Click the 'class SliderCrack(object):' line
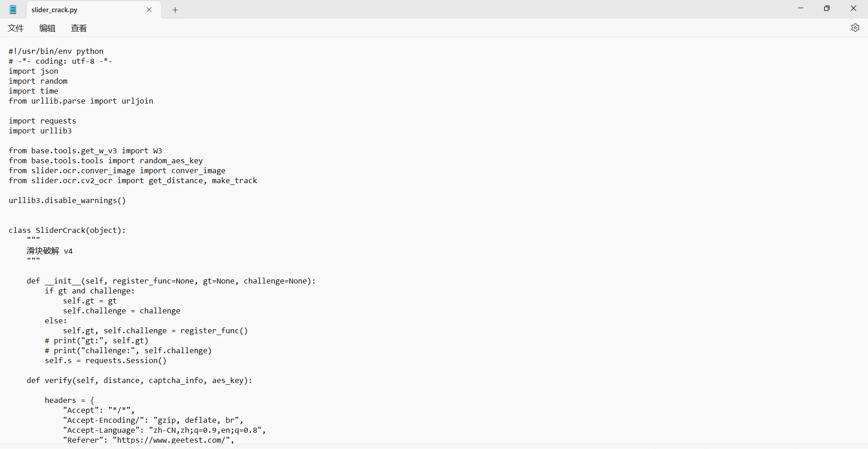868x449 pixels. pos(67,230)
